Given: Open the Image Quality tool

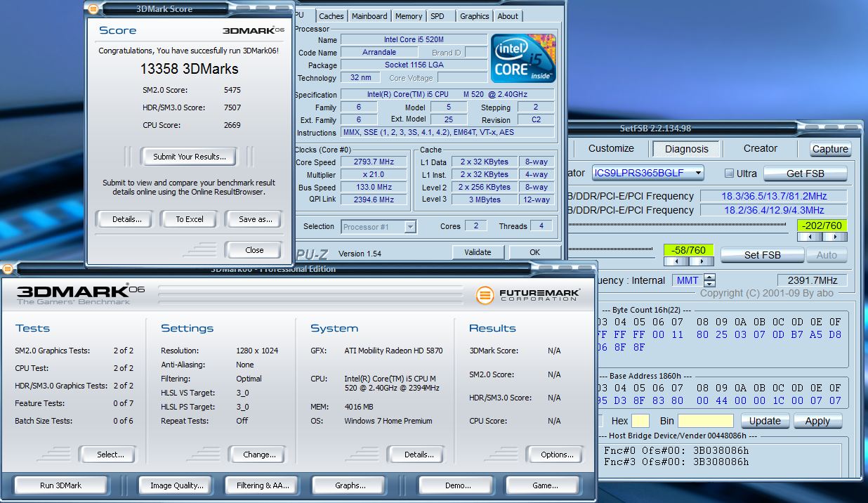Looking at the screenshot, I should tap(177, 485).
